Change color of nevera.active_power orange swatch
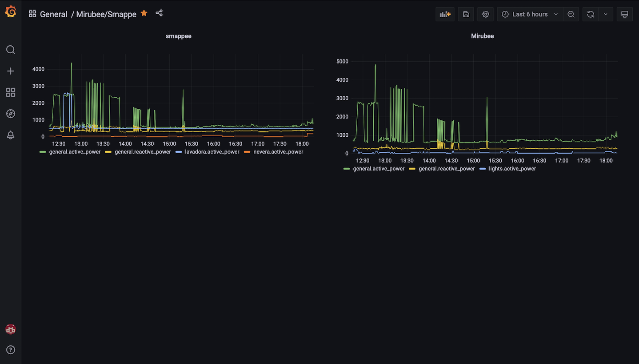 click(247, 152)
